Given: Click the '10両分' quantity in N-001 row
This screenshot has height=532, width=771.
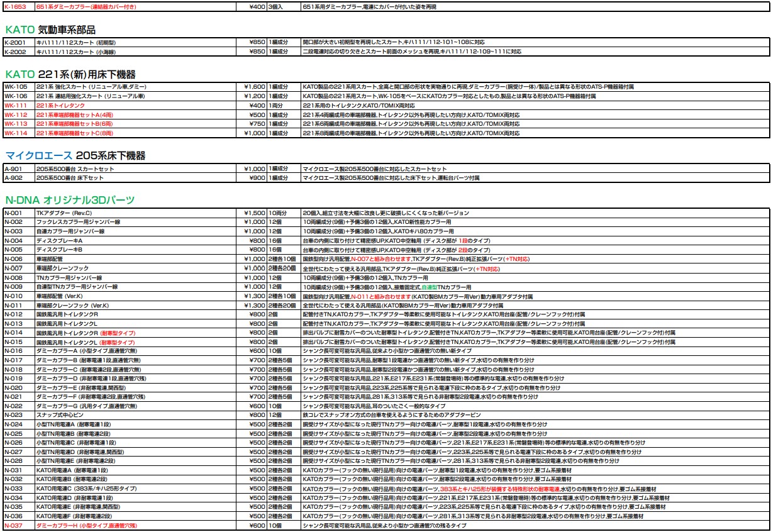Looking at the screenshot, I should click(x=277, y=213).
